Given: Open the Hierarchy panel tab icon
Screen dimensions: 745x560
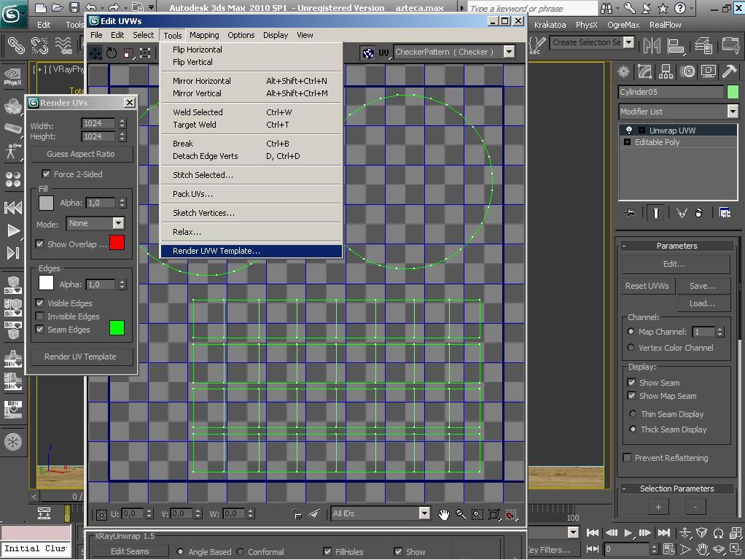Looking at the screenshot, I should [666, 71].
